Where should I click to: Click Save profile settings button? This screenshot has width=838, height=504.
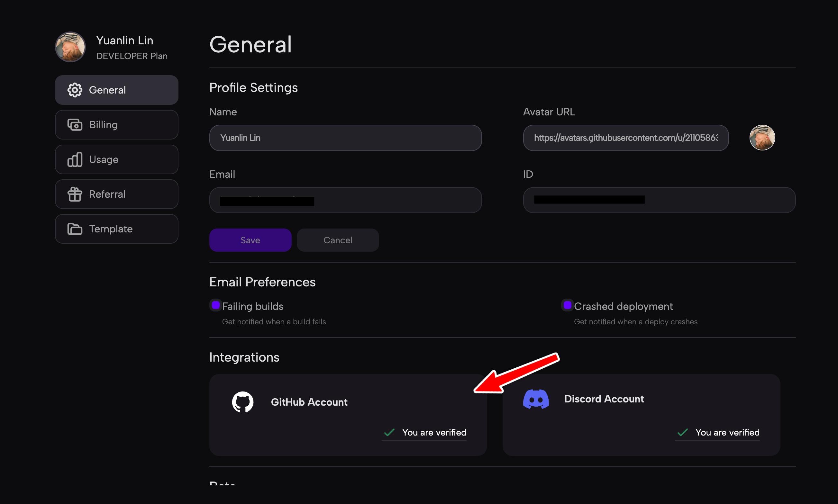point(250,240)
